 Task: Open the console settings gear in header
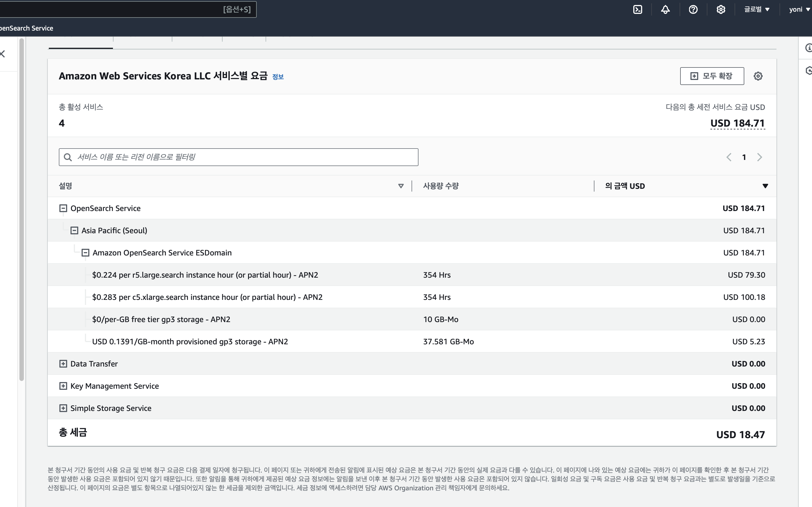click(721, 9)
